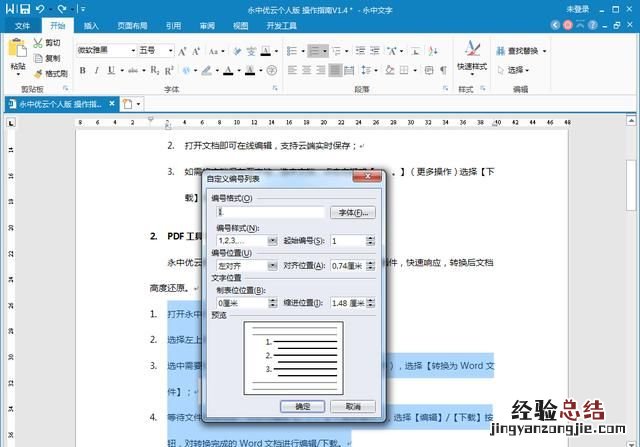Click the new document tab icon
Image resolution: width=640 pixels, height=447 pixels.
pyautogui.click(x=128, y=104)
